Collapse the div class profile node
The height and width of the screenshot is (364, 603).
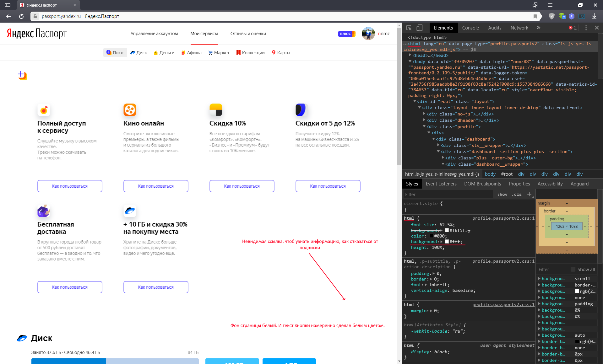(424, 126)
